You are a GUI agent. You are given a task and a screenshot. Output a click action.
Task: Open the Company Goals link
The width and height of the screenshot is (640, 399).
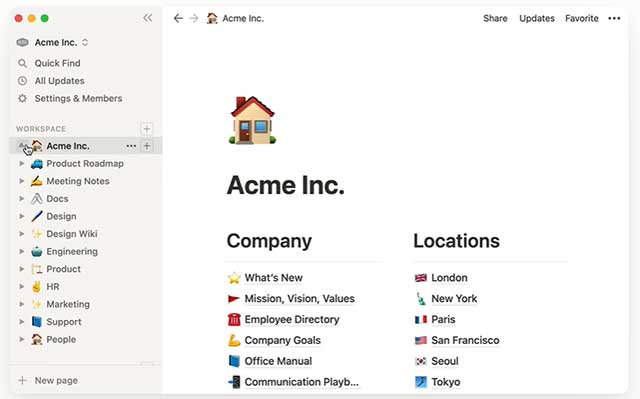282,340
